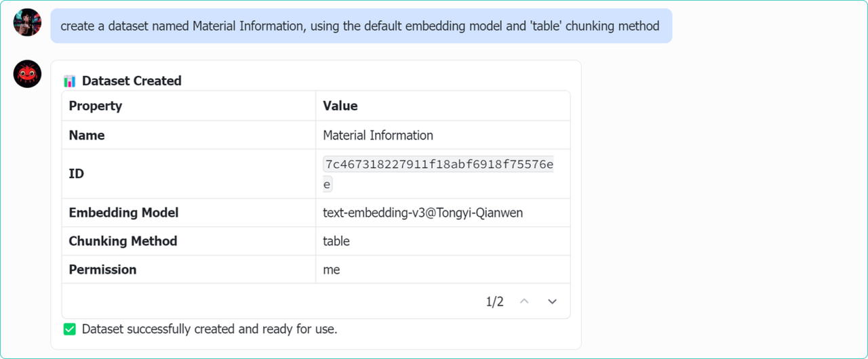The image size is (868, 359).
Task: Click the Dataset Created heading
Action: click(132, 81)
